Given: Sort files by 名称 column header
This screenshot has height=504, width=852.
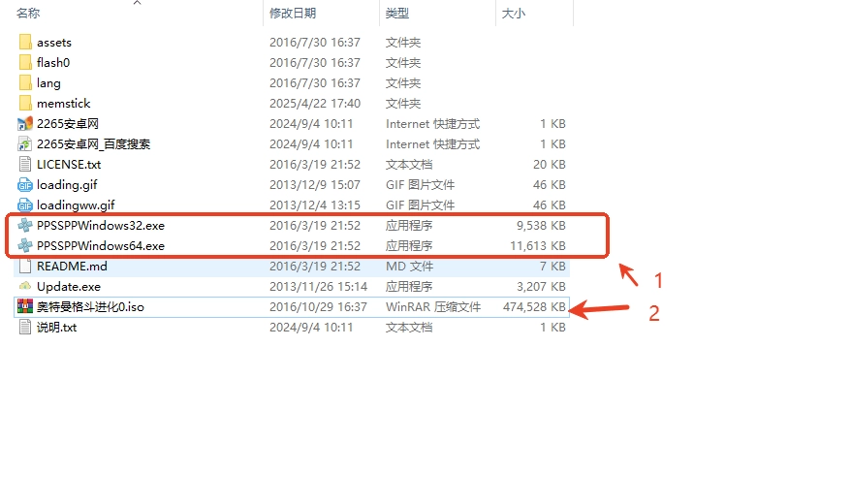Looking at the screenshot, I should click(29, 14).
